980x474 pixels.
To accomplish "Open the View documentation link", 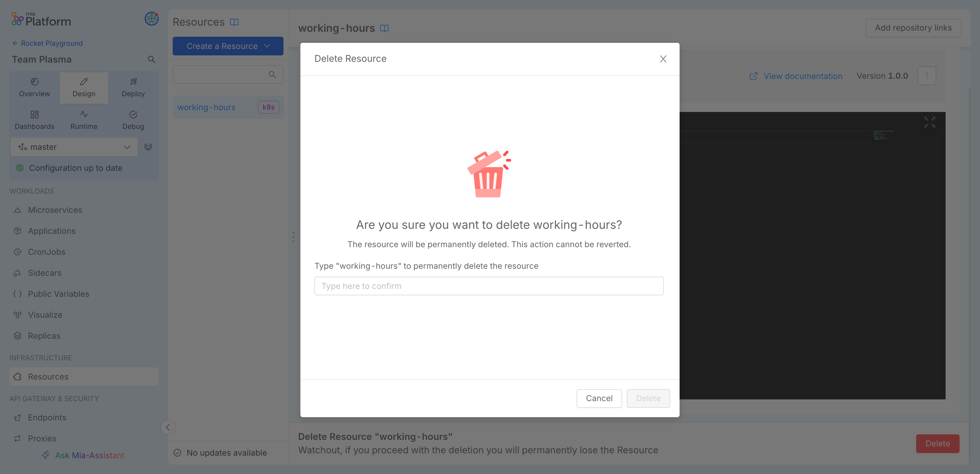I will click(803, 76).
